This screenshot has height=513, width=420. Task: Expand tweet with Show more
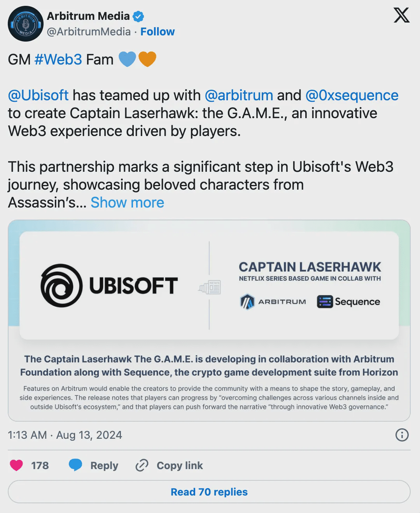point(127,202)
